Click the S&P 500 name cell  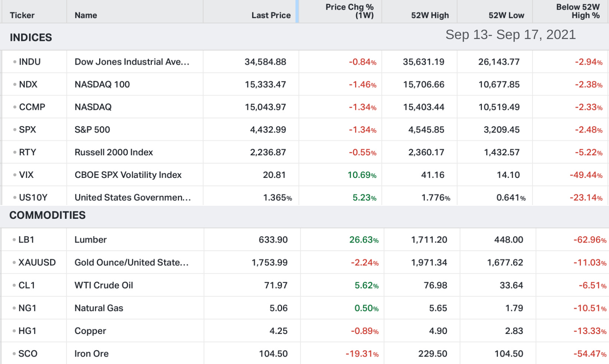coord(92,130)
